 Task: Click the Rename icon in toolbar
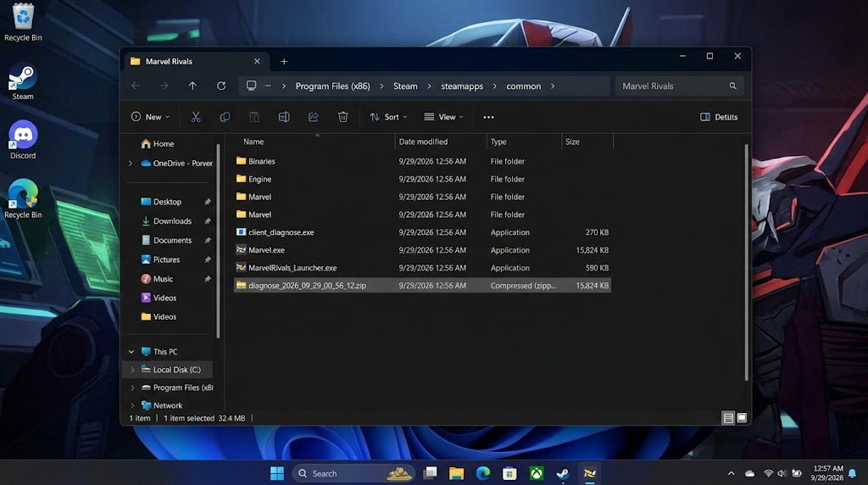tap(284, 117)
